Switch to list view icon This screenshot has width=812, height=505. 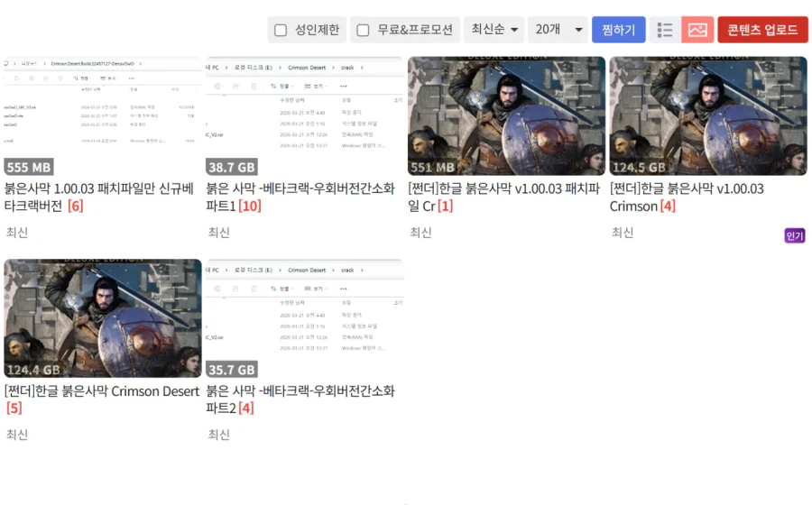665,30
